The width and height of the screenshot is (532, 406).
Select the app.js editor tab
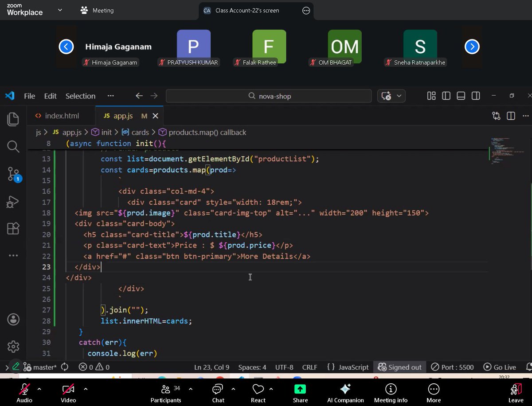point(129,116)
